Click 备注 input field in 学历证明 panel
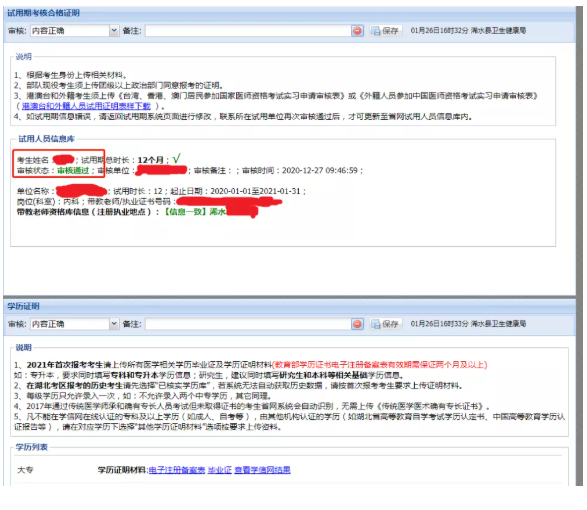Screen dimensions: 587x510 (249, 324)
